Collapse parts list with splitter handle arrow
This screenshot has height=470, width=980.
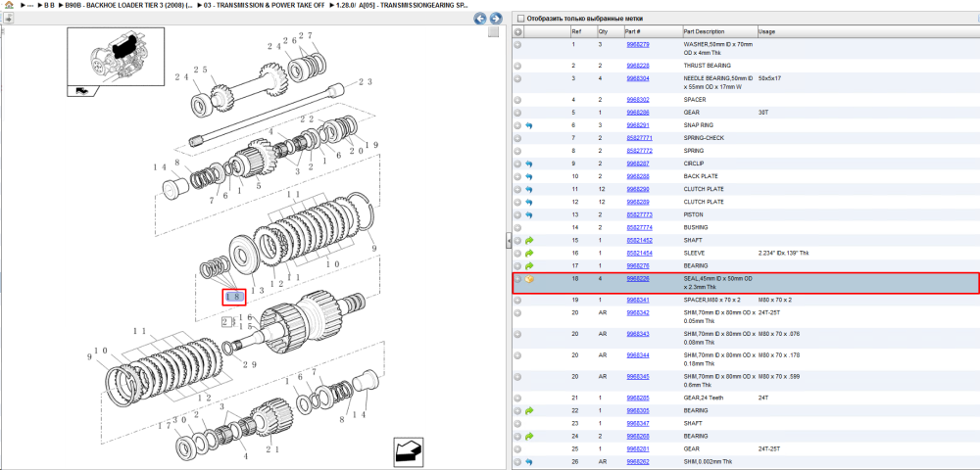509,240
